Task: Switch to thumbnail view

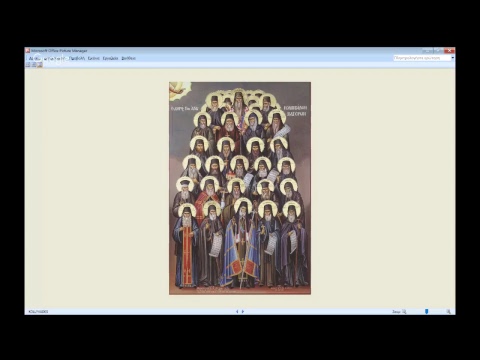Action: [x=28, y=65]
